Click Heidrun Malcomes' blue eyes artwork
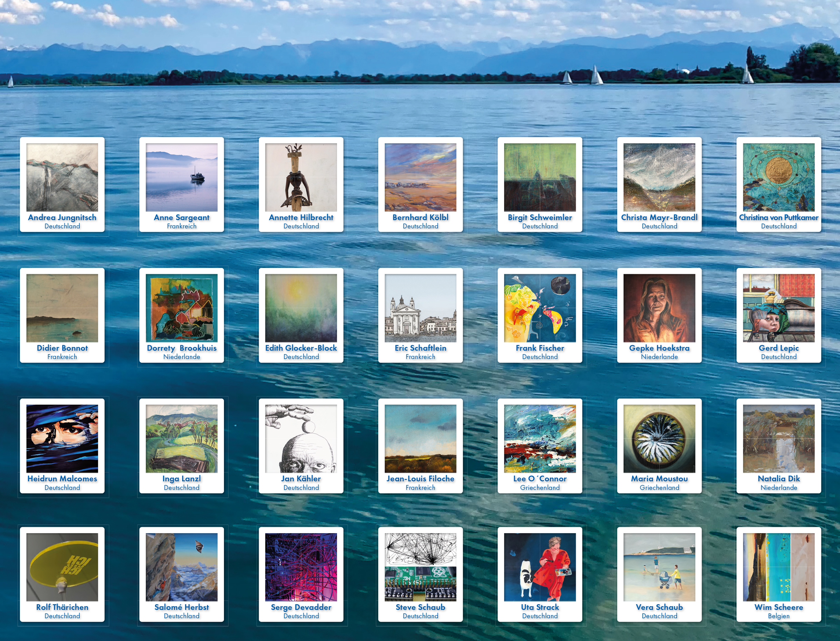The width and height of the screenshot is (840, 641). 62,439
